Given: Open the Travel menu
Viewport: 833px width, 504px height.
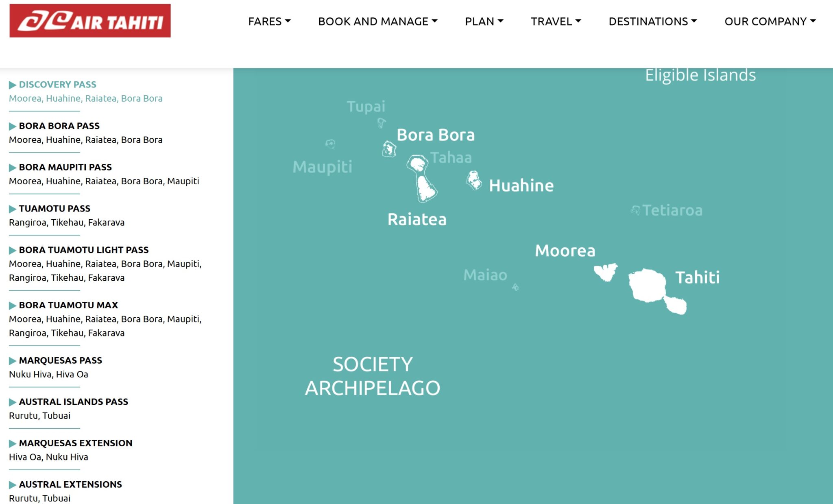Looking at the screenshot, I should tap(556, 21).
